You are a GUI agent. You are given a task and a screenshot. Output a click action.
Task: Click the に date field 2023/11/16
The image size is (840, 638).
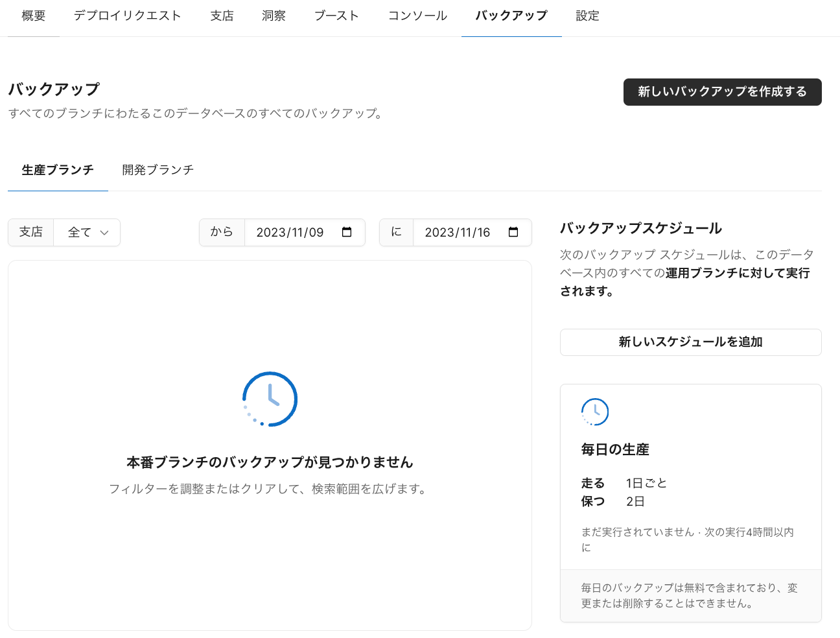(472, 232)
